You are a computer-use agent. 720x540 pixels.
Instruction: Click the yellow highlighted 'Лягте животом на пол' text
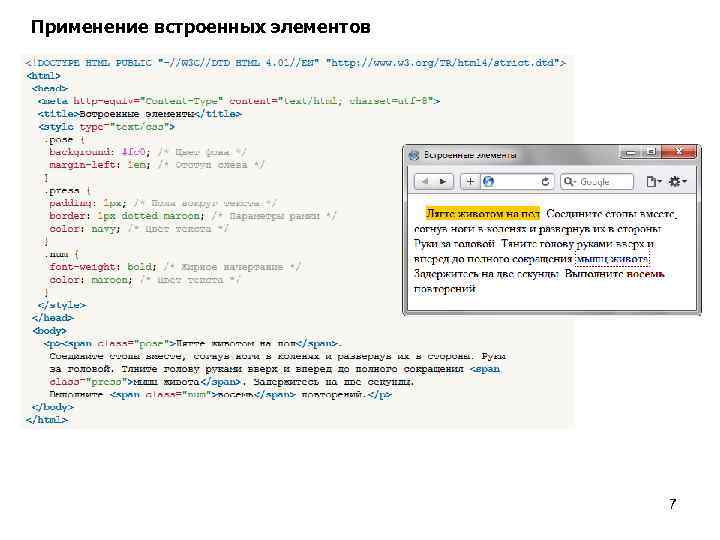(x=483, y=214)
